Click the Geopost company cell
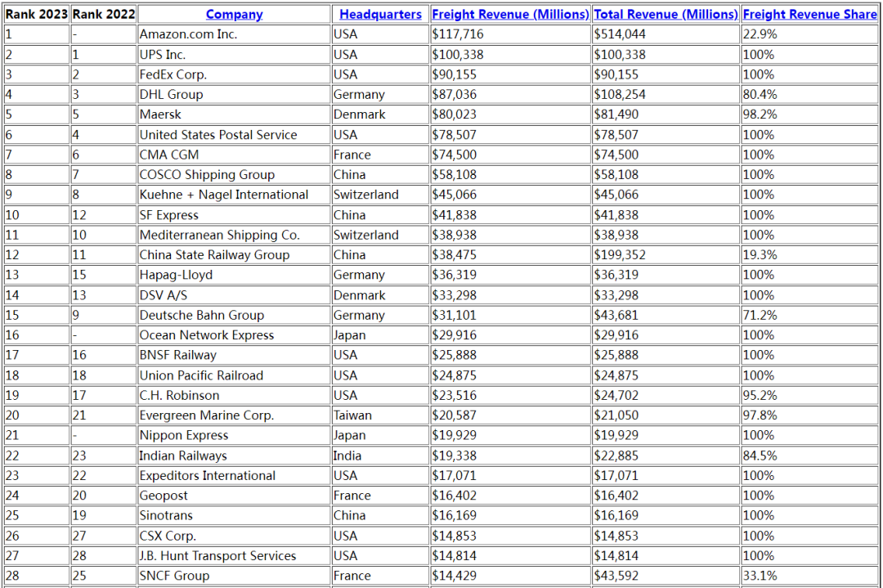Image resolution: width=883 pixels, height=588 pixels. click(235, 496)
